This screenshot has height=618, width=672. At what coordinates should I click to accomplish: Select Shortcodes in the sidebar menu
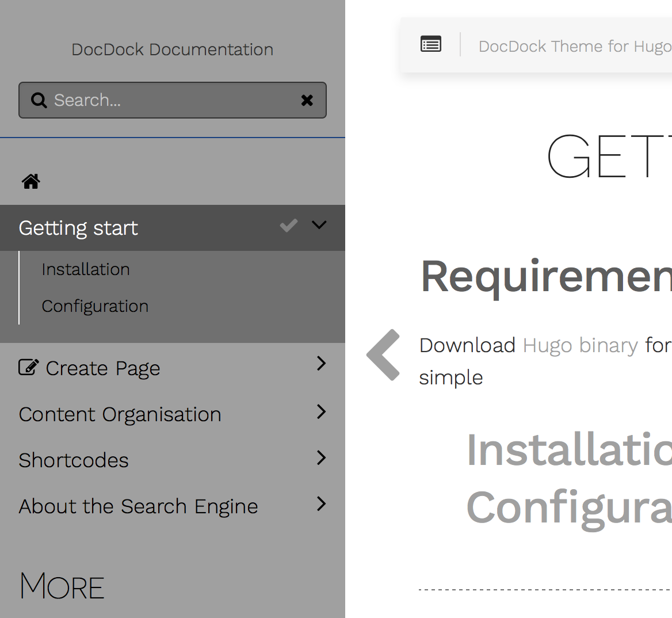point(74,460)
